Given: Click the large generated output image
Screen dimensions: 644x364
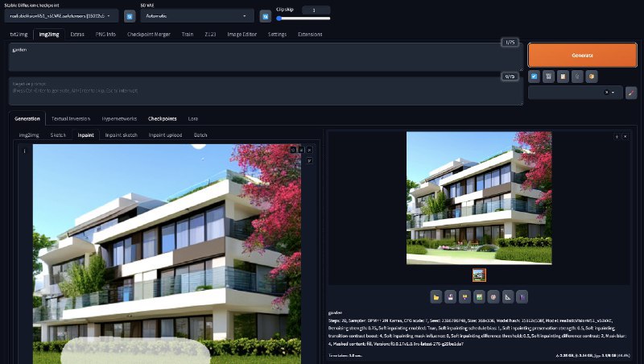Looking at the screenshot, I should point(479,198).
